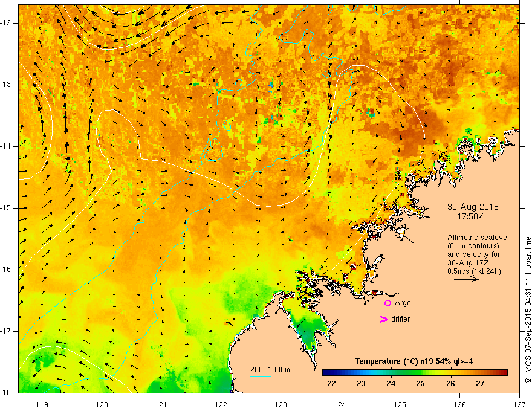Click the longitude axis label 125

[400, 404]
